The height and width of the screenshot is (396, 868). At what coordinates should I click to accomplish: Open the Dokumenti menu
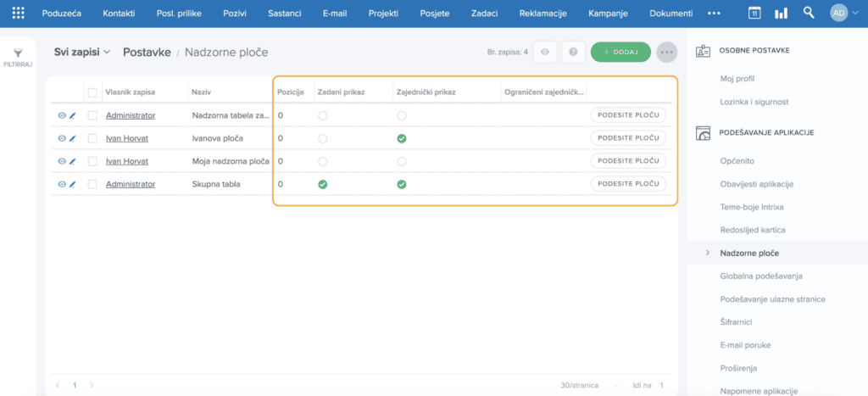671,14
